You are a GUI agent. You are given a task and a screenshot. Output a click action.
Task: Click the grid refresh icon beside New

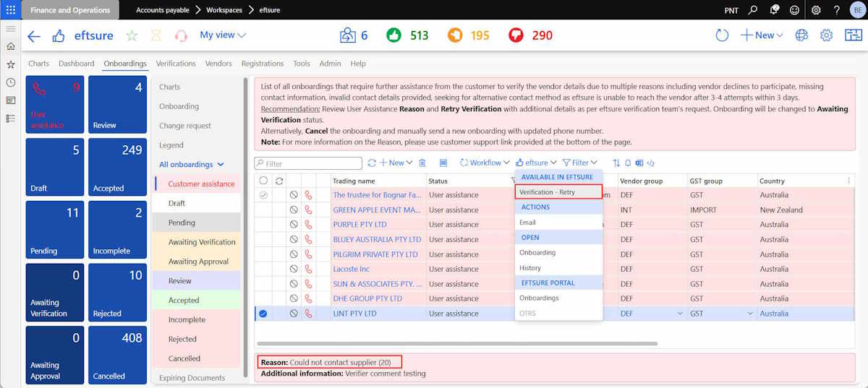(x=372, y=163)
